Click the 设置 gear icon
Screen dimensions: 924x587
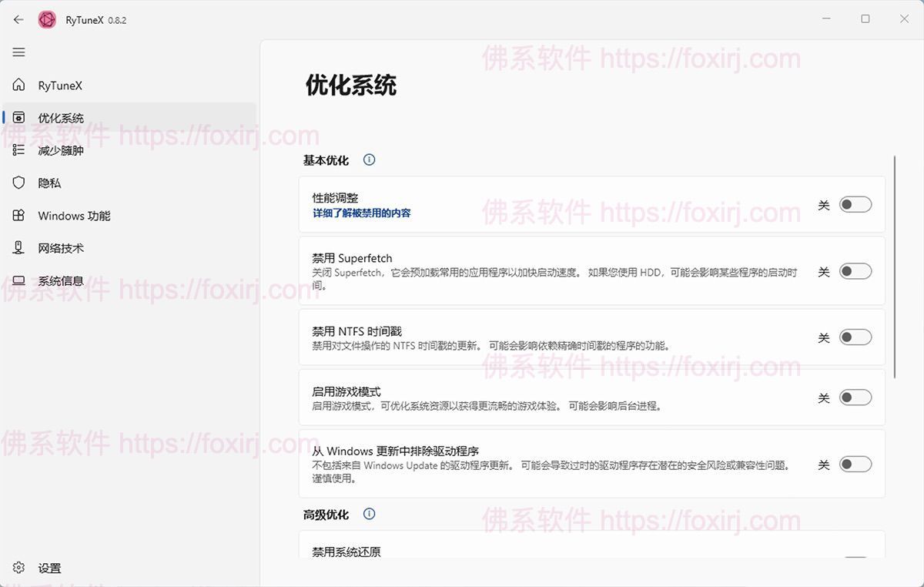click(18, 568)
